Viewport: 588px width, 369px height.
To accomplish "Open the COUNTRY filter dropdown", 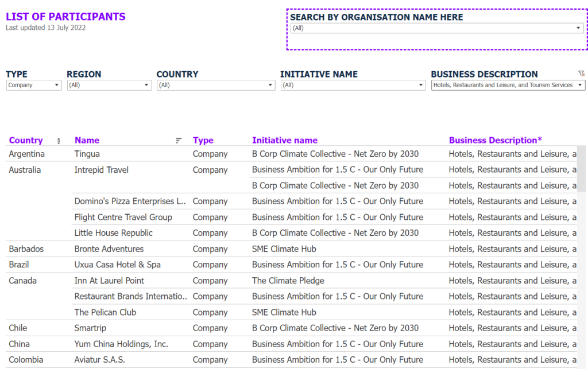I will pos(216,85).
